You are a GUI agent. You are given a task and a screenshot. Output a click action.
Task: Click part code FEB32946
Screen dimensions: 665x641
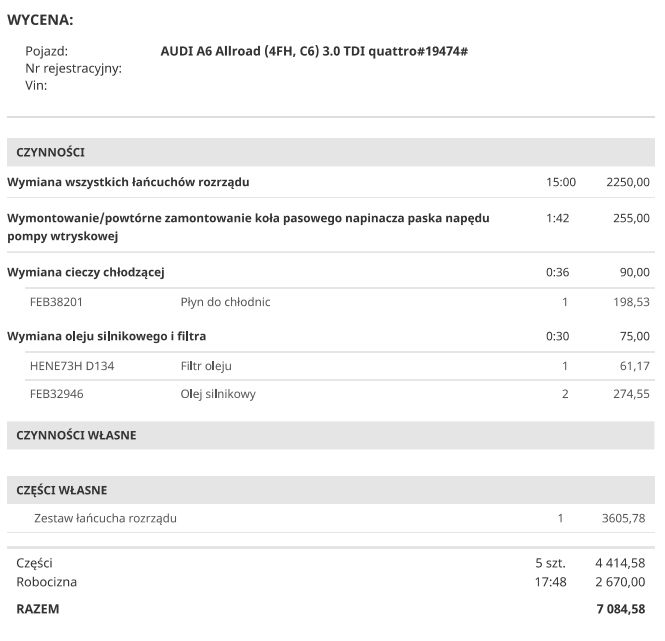[56, 394]
